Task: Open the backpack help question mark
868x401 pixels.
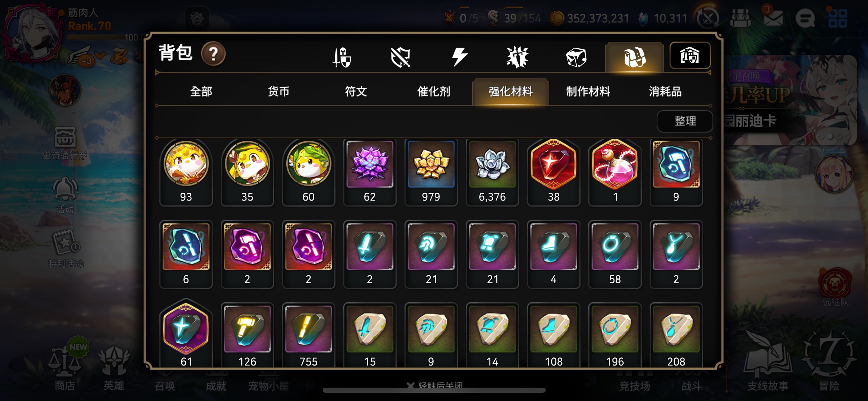Action: pos(213,54)
